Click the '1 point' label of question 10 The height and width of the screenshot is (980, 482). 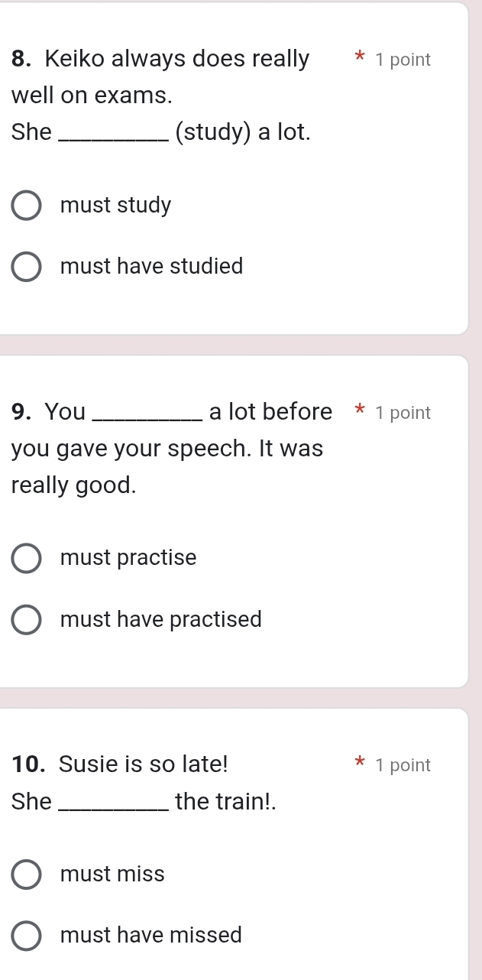point(403,765)
